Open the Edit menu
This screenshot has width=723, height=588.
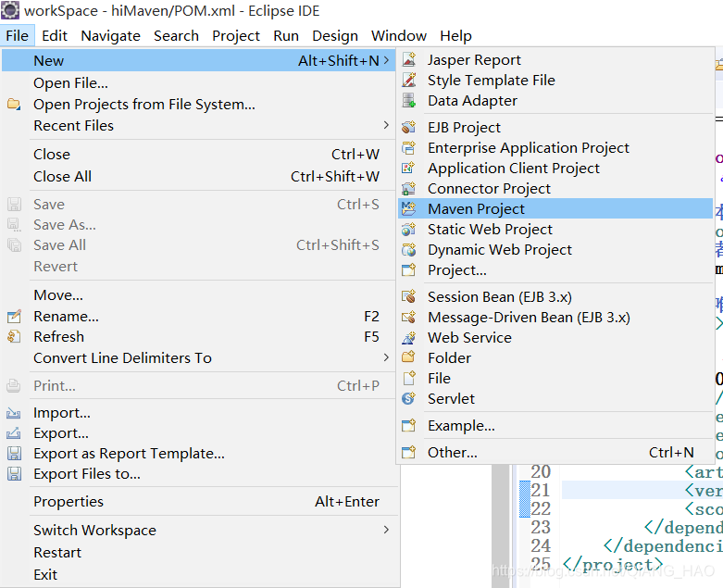point(55,35)
